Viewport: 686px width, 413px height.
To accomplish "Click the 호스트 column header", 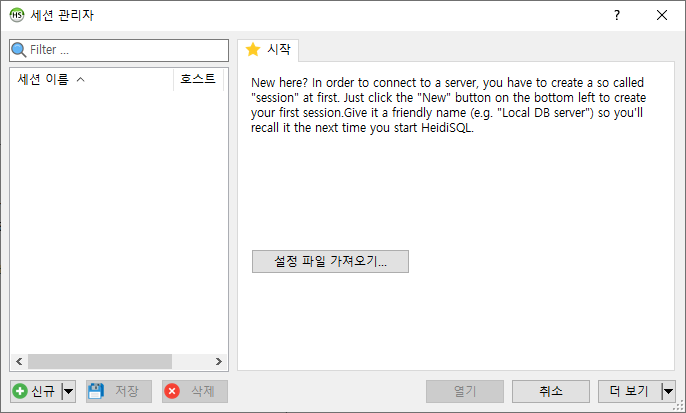I will [198, 79].
